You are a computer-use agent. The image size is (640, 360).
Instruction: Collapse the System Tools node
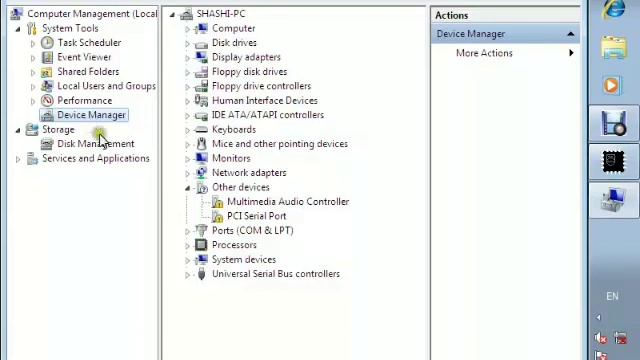click(x=18, y=29)
